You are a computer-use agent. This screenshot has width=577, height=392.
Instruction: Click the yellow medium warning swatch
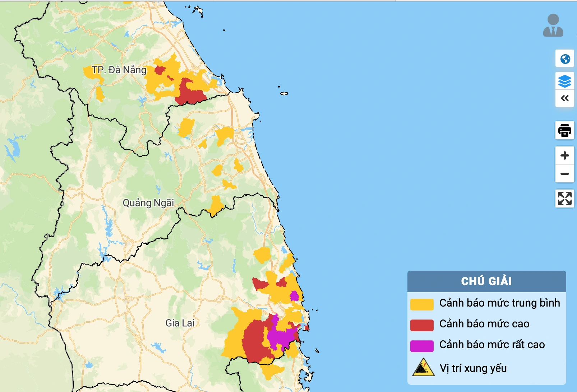(x=422, y=304)
